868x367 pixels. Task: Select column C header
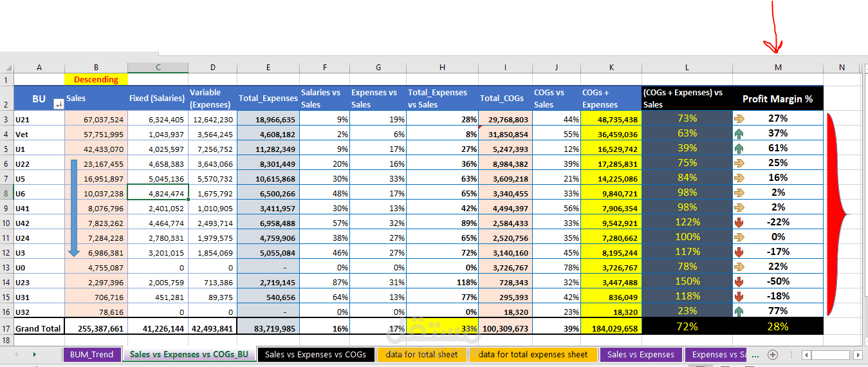158,68
